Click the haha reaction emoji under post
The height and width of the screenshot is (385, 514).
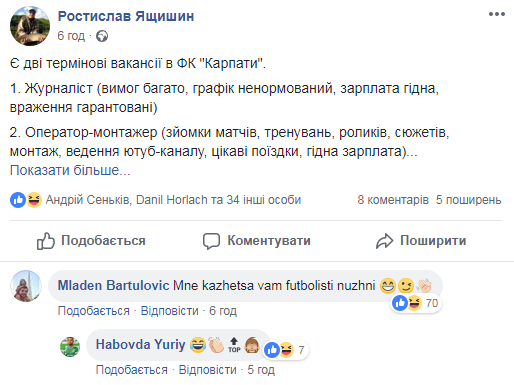34,200
